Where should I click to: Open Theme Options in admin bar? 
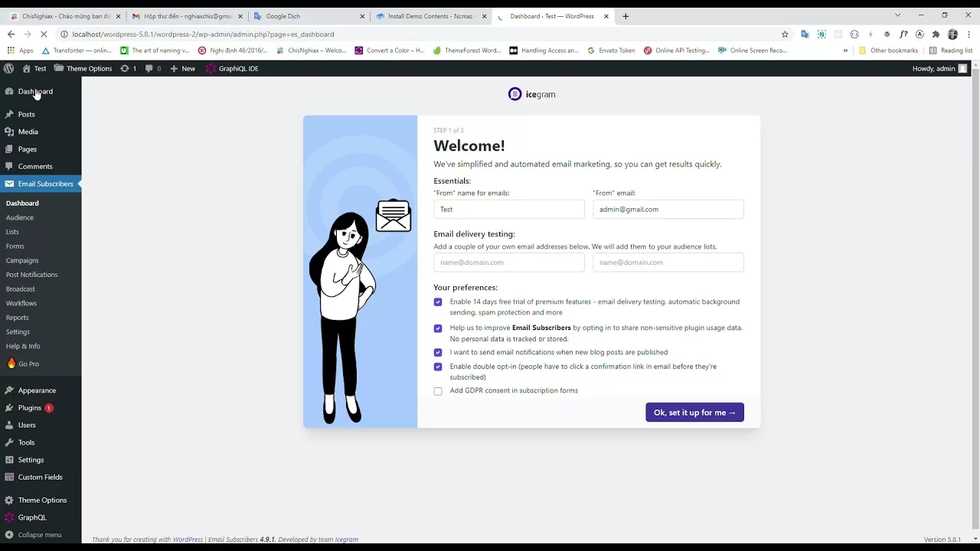(x=83, y=68)
